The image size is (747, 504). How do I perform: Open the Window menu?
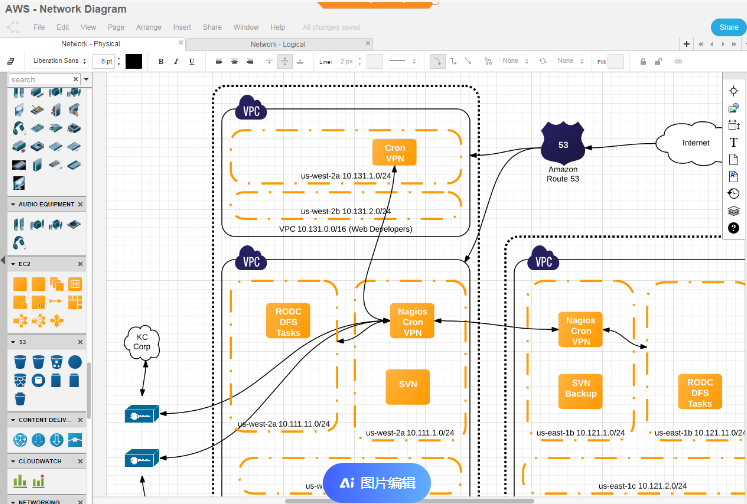pos(246,27)
